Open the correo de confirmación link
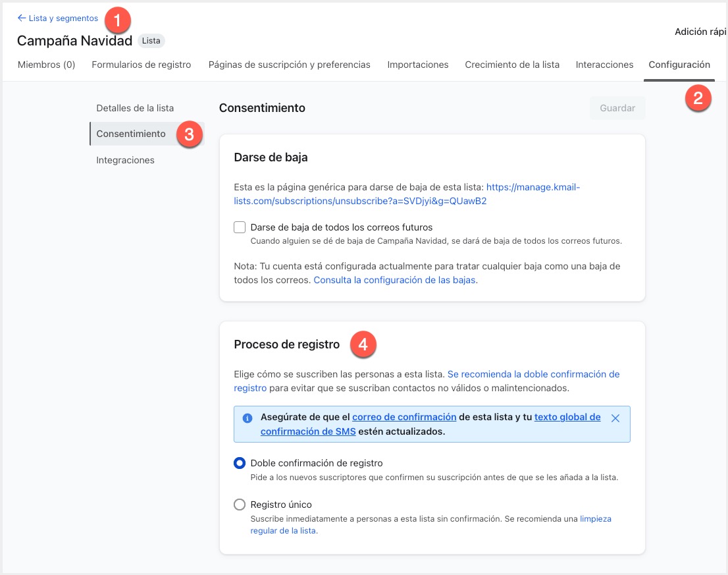Image resolution: width=728 pixels, height=575 pixels. (x=404, y=417)
